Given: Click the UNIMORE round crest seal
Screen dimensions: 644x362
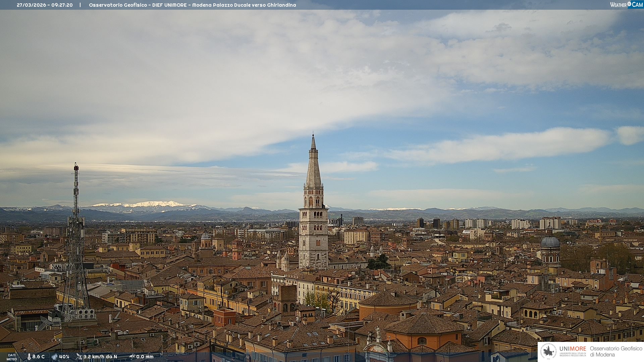Looking at the screenshot, I should (549, 351).
